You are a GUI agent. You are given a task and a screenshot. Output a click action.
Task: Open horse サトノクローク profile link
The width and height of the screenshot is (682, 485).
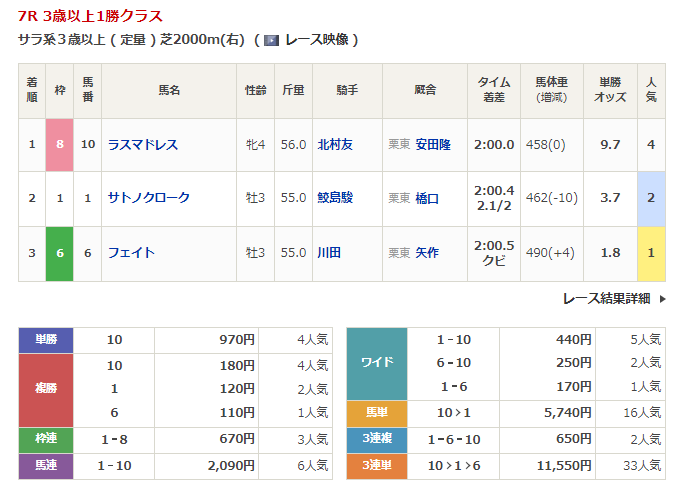pos(148,198)
